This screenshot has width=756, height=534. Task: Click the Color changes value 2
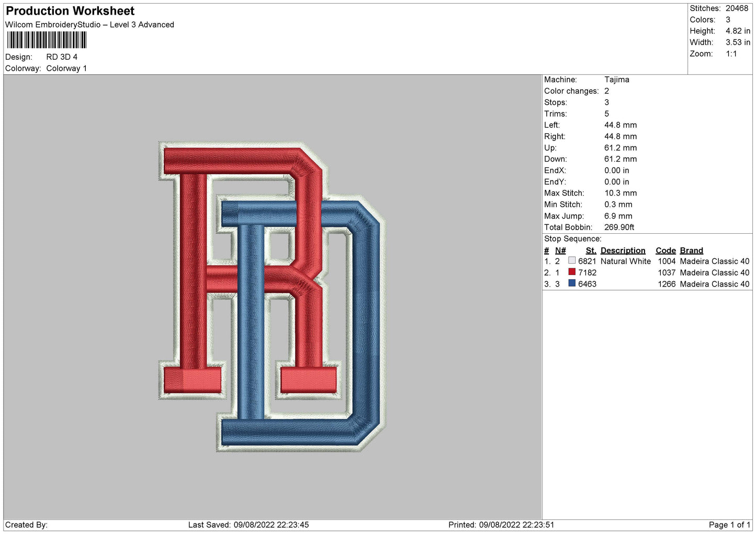(x=607, y=91)
